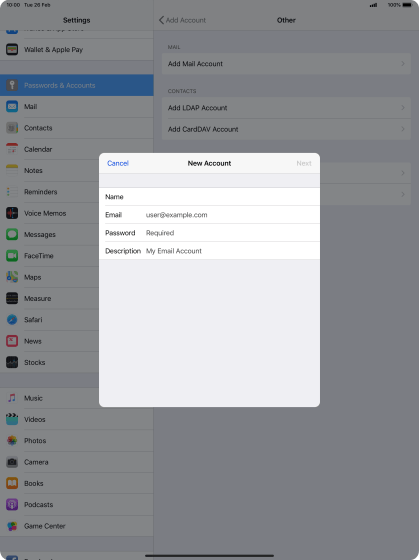Select the FaceTime camera icon
This screenshot has width=419, height=560.
[x=12, y=256]
